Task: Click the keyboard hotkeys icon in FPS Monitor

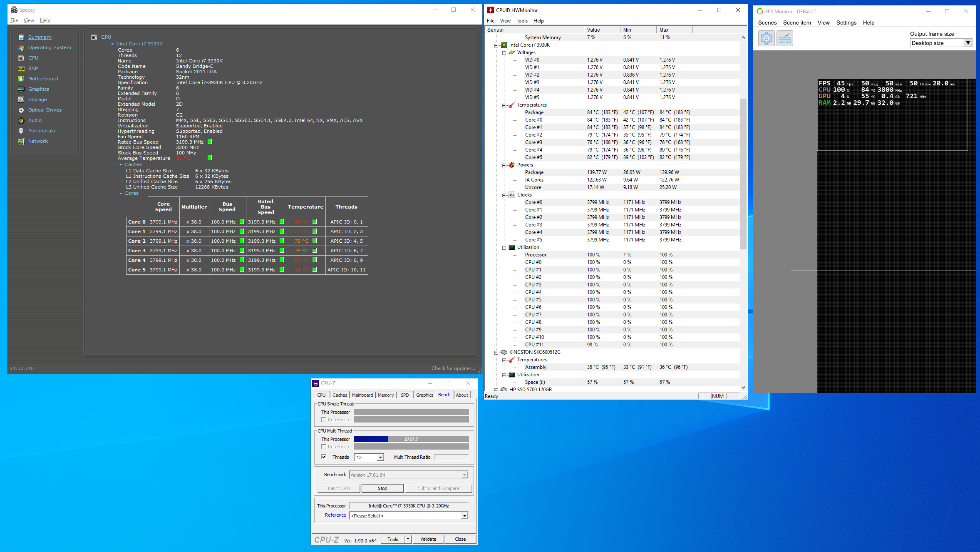Action: [784, 39]
